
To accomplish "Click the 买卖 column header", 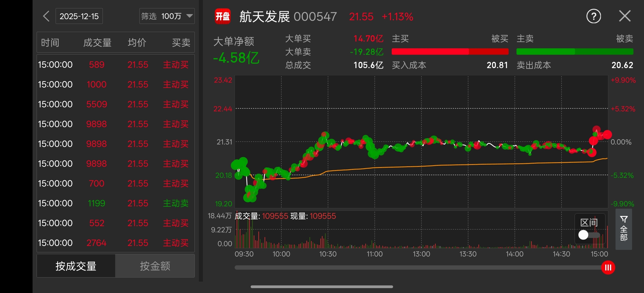I will (x=181, y=43).
